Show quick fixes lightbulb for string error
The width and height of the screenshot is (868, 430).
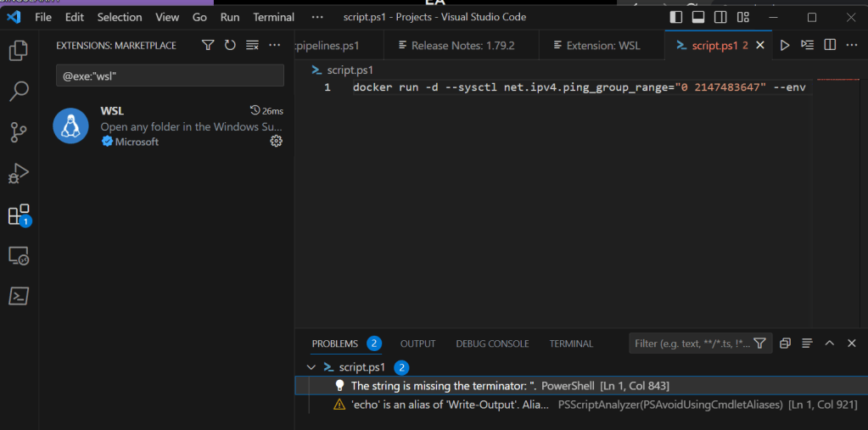point(340,386)
